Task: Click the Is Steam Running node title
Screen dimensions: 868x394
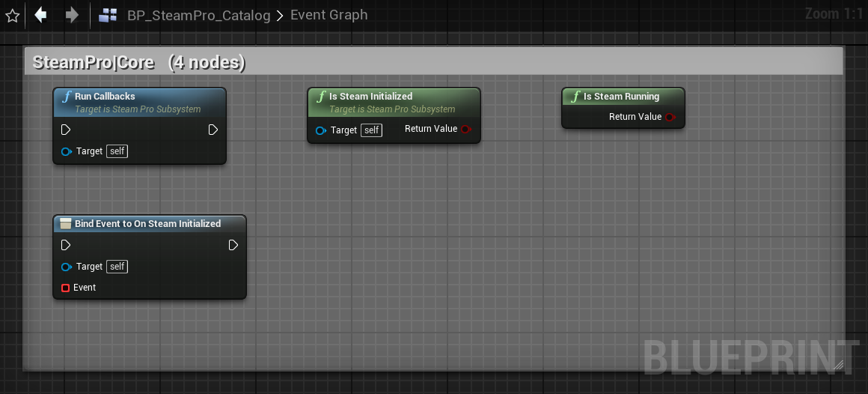Action: [x=621, y=97]
